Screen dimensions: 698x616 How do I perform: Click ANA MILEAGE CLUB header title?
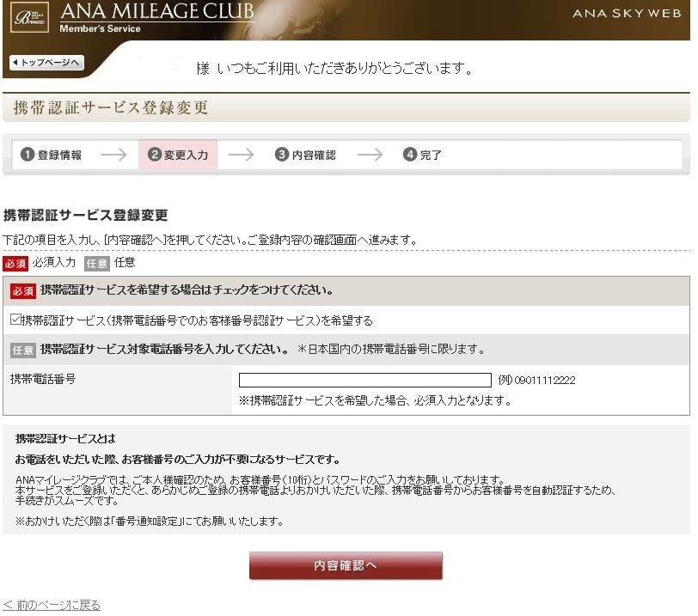pyautogui.click(x=157, y=11)
